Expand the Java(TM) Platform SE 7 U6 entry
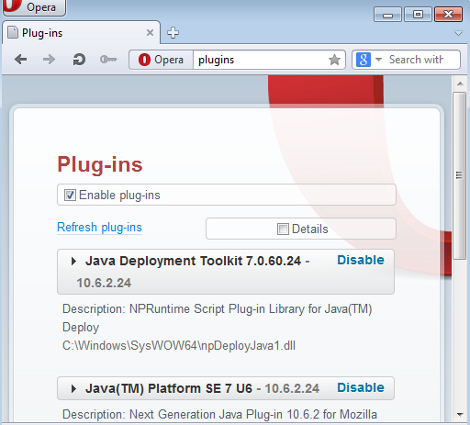Screen dimensions: 470x425 coord(74,389)
